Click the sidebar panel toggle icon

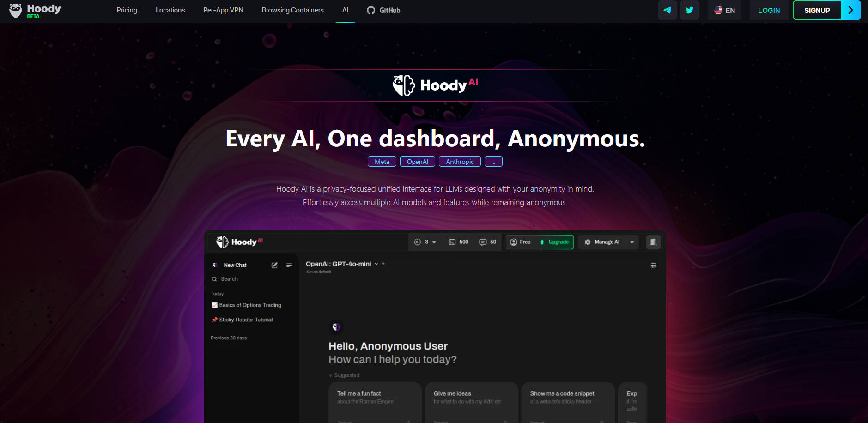coord(653,242)
